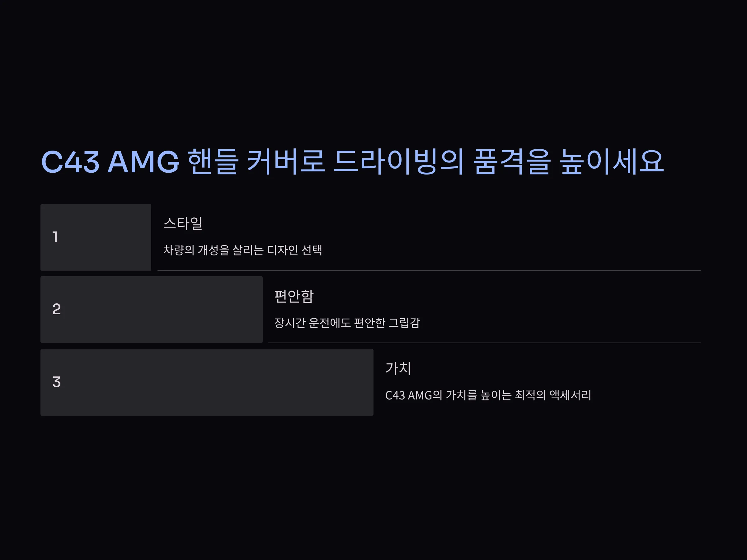Image resolution: width=747 pixels, height=560 pixels.
Task: Select the C43 AMG의 가치를 높이는 description
Action: 488,395
